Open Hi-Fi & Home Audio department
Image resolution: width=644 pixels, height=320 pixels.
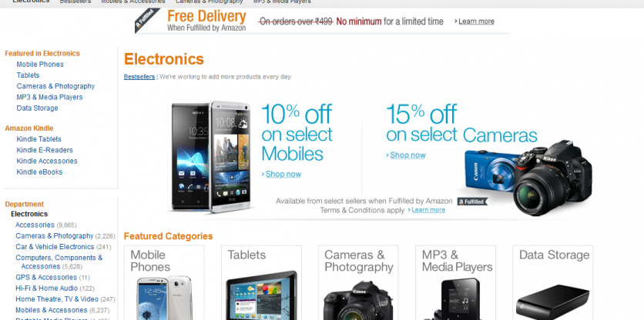pos(47,288)
